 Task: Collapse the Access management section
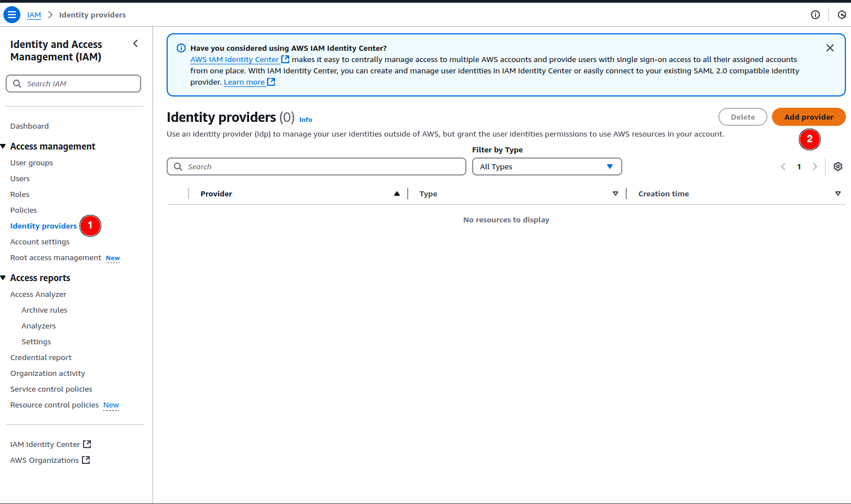click(x=3, y=146)
